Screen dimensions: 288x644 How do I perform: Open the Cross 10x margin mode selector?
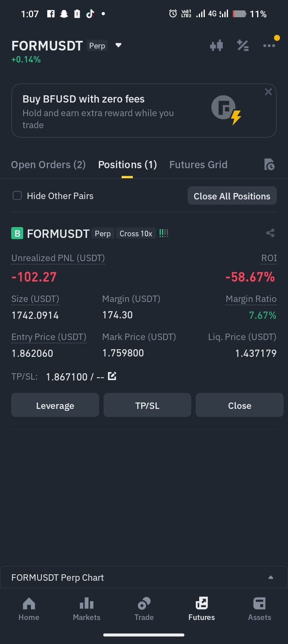coord(136,233)
